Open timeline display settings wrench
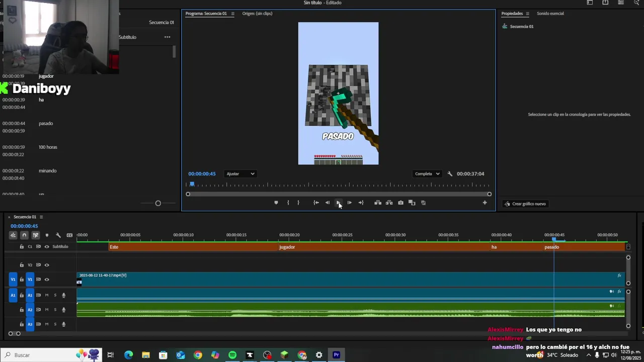The image size is (644, 362). [x=58, y=235]
